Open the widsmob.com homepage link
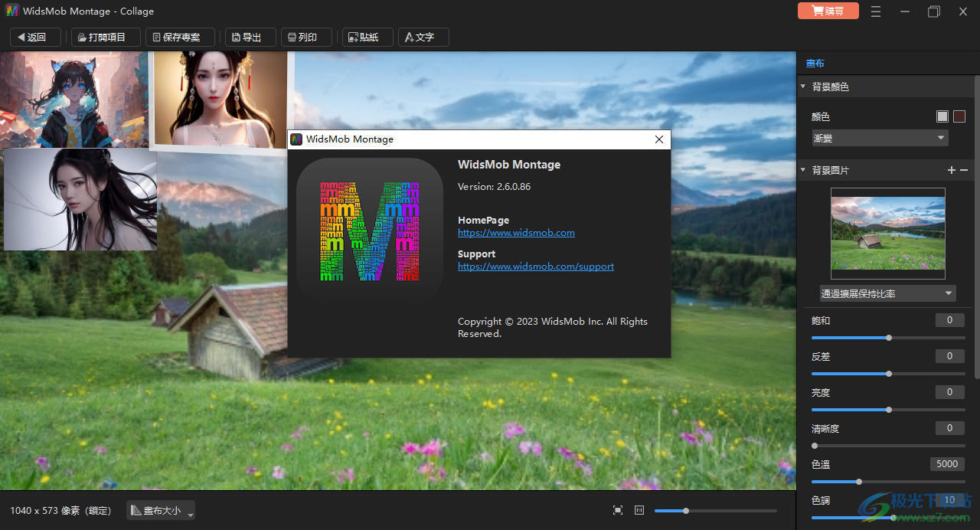Viewport: 980px width, 530px height. point(516,233)
